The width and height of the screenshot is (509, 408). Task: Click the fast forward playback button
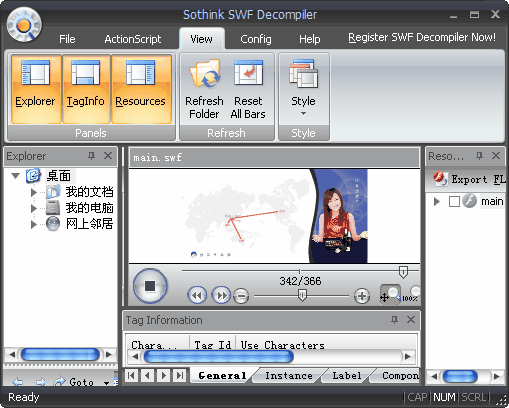[x=221, y=295]
